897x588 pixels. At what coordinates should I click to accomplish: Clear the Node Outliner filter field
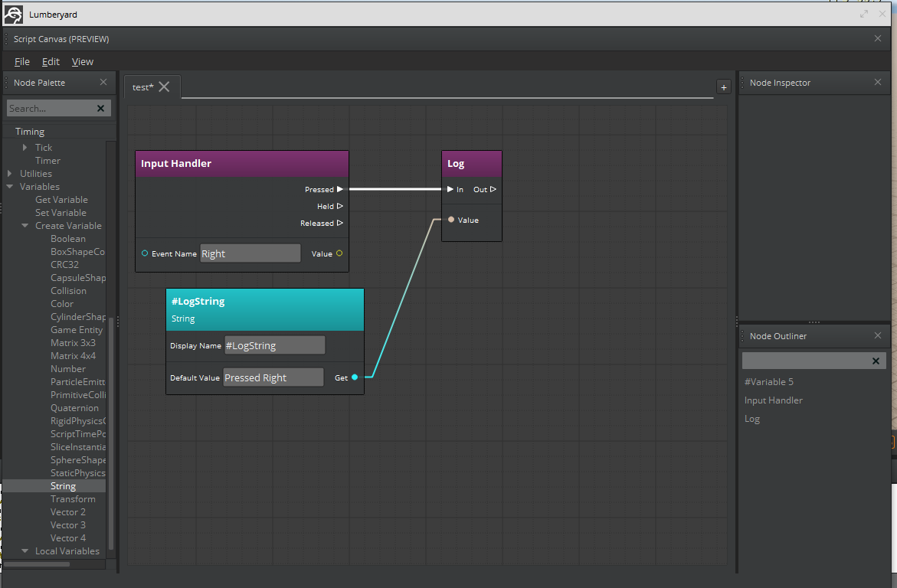876,361
